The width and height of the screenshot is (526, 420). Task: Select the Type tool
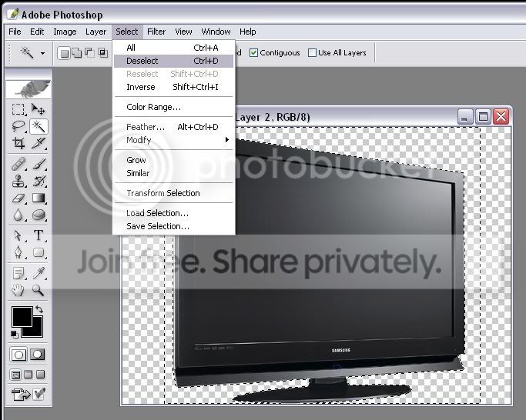point(39,235)
